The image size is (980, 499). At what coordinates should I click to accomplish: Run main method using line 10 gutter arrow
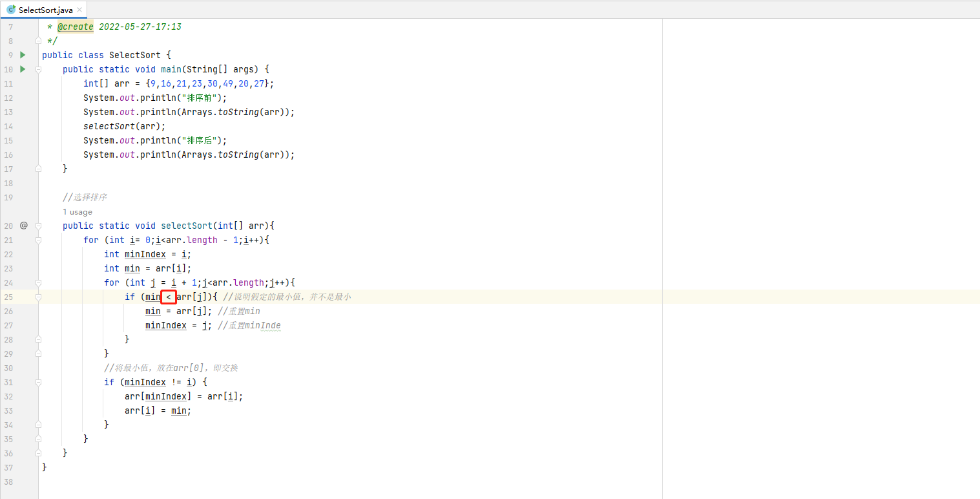pyautogui.click(x=23, y=69)
